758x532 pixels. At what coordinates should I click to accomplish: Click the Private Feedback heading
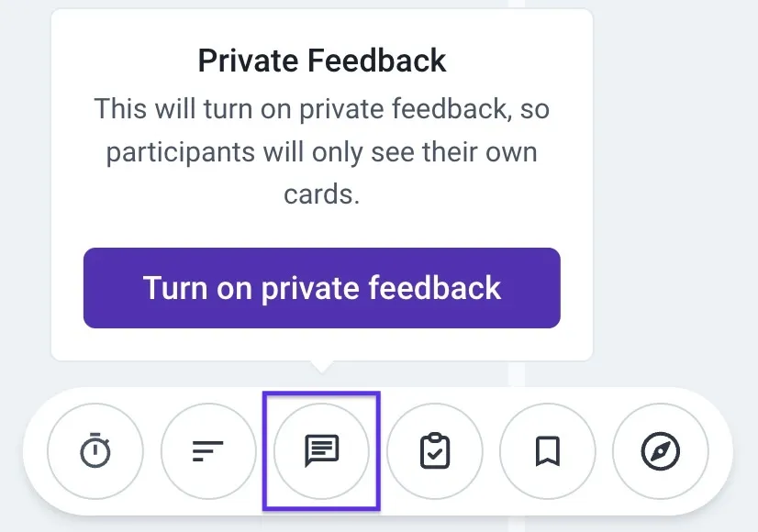tap(321, 60)
